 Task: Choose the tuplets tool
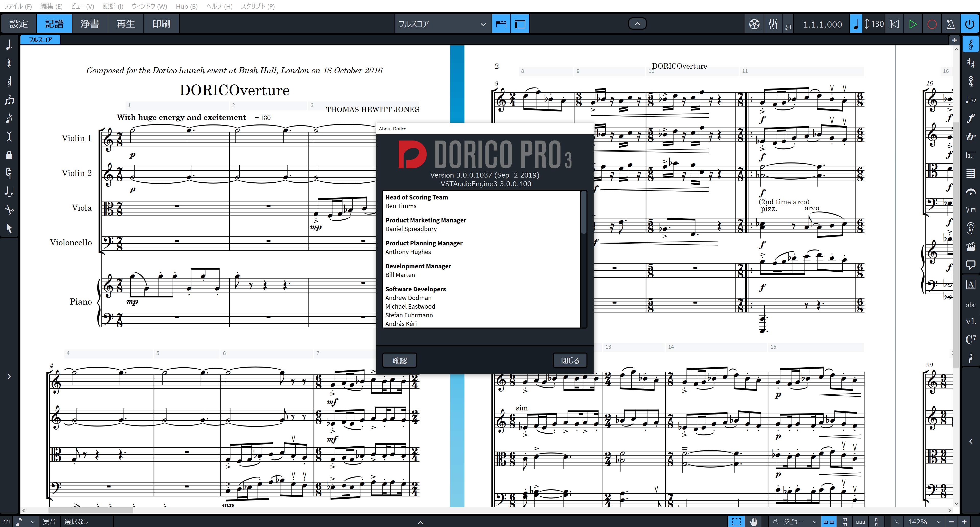pyautogui.click(x=9, y=100)
